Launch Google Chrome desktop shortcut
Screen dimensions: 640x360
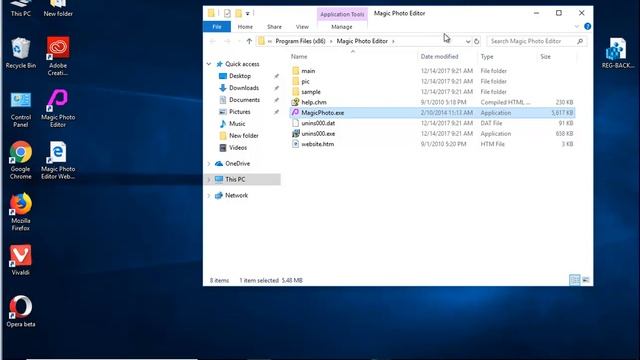[x=21, y=160]
